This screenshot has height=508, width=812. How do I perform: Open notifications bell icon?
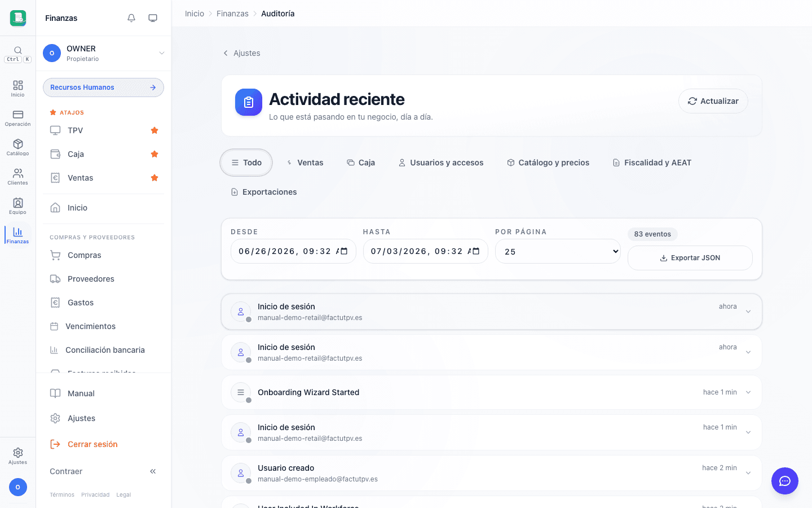pyautogui.click(x=131, y=18)
